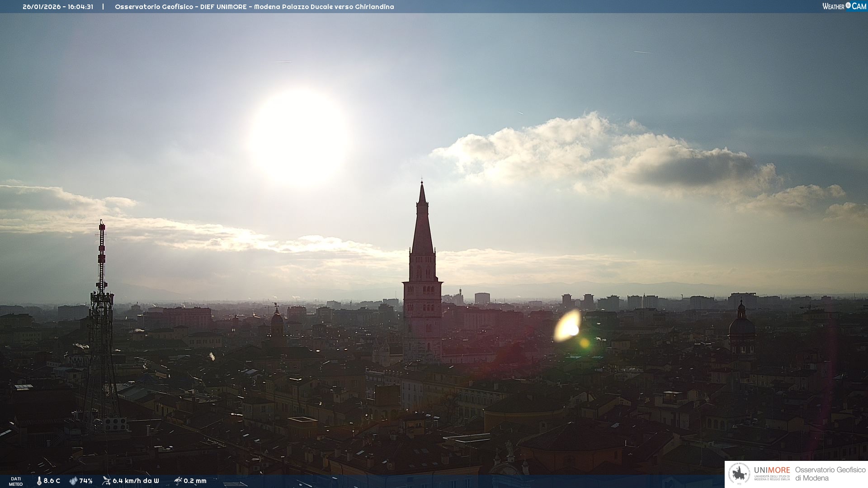Click the wind anemometer icon
The height and width of the screenshot is (488, 868).
[106, 481]
